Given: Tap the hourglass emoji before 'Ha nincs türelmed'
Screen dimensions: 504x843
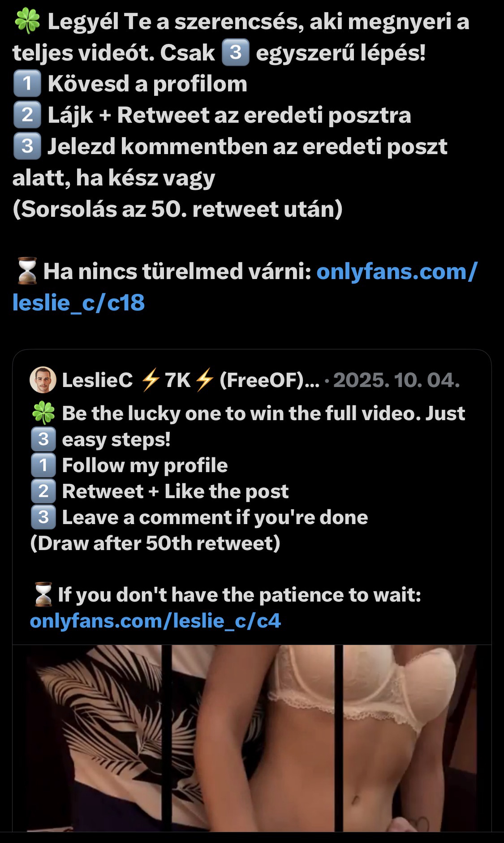Looking at the screenshot, I should click(27, 272).
